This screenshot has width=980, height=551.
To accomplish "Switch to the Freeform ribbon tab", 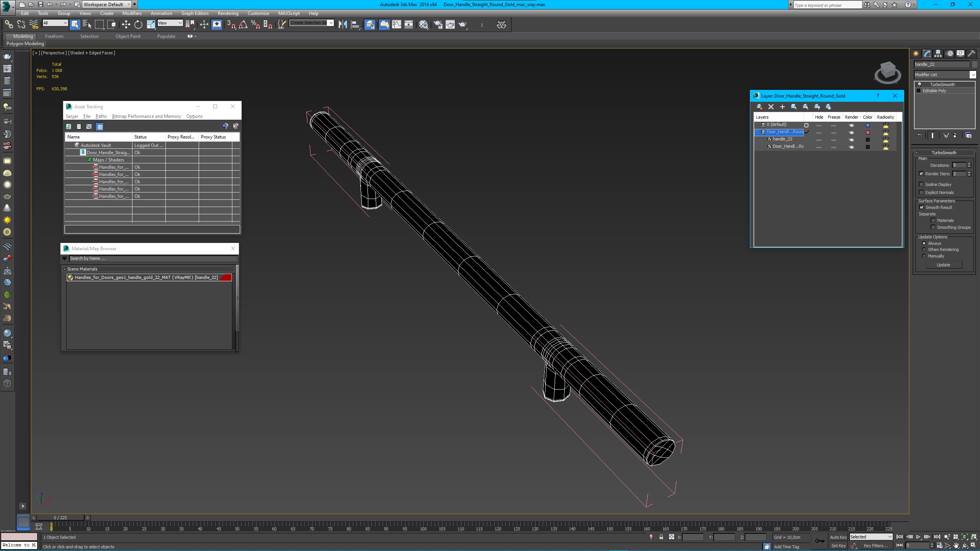I will pyautogui.click(x=54, y=36).
